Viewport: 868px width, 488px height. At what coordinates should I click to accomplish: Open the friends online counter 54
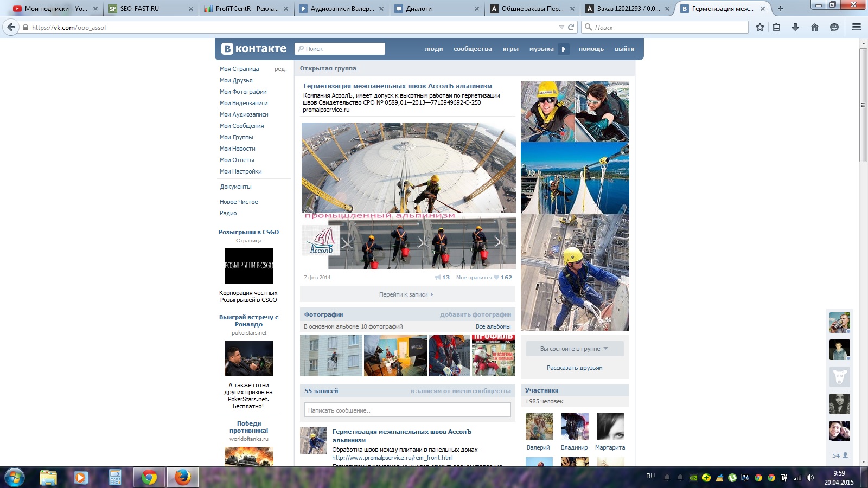pyautogui.click(x=840, y=455)
